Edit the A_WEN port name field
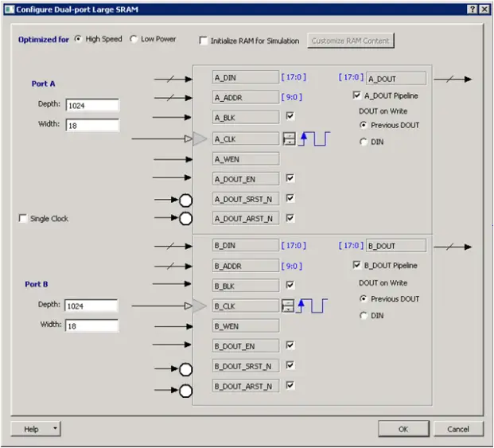Screen dimensions: 494x448 pos(246,159)
